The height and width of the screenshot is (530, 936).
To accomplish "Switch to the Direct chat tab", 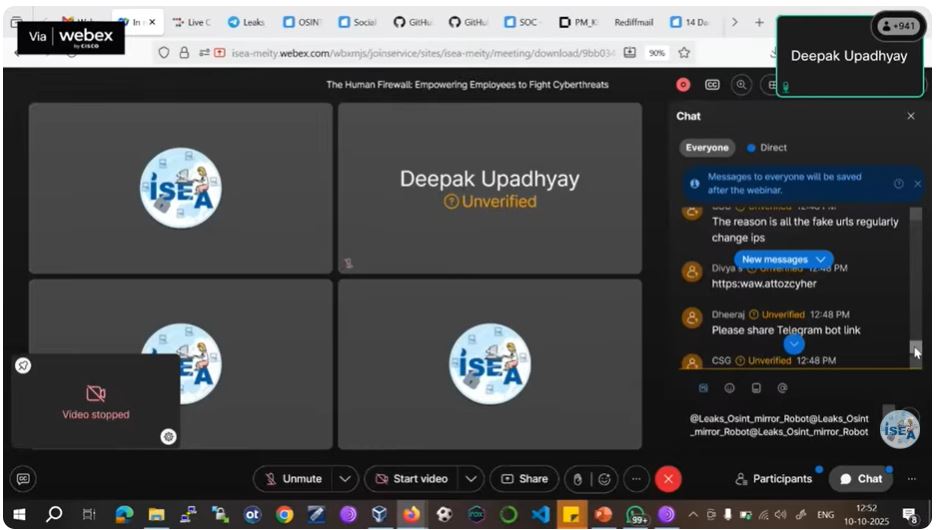I will 767,147.
